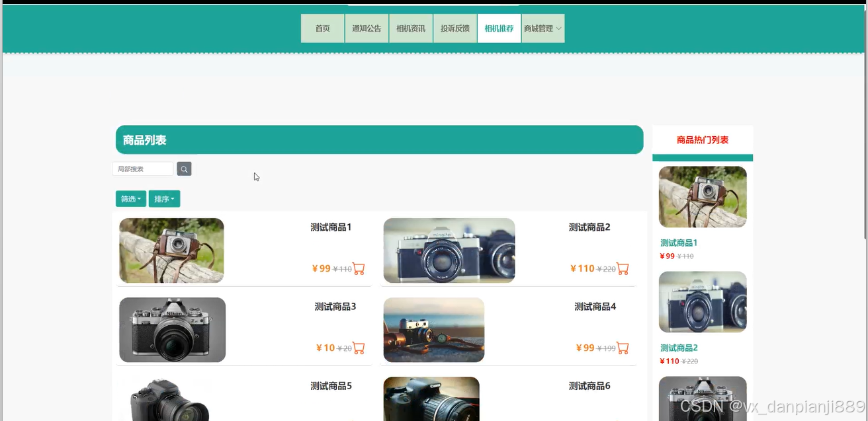This screenshot has height=421, width=868.
Task: Open 测试商品2 thumbnail in product list
Action: pyautogui.click(x=449, y=250)
